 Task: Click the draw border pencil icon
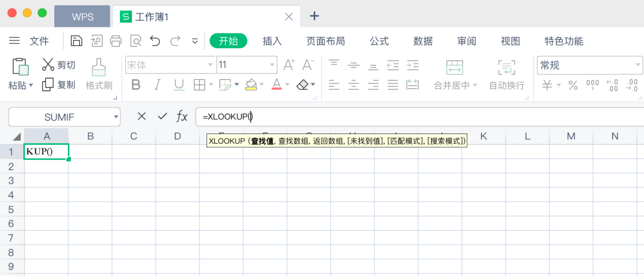tap(225, 85)
